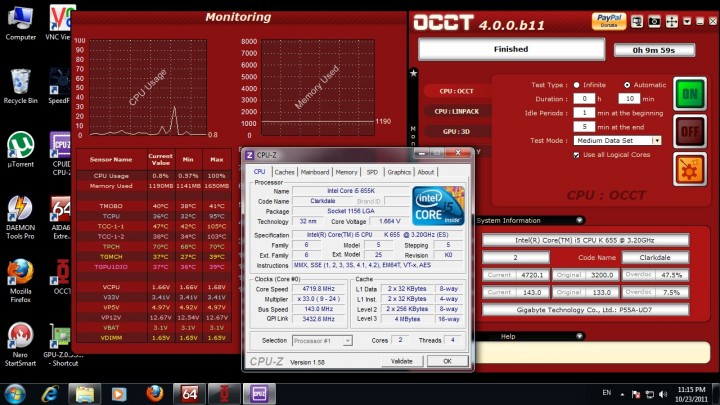Open DAEMON Tools Pro desktop shortcut

point(21,217)
